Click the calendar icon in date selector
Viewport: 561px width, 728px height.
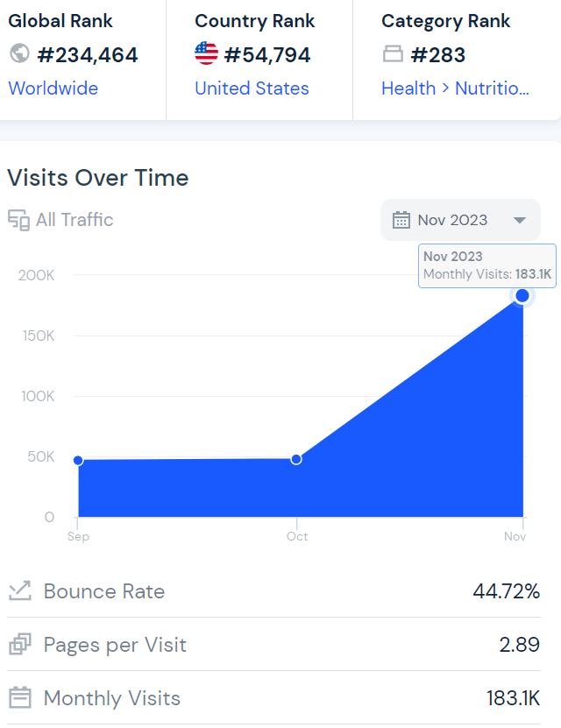(401, 220)
